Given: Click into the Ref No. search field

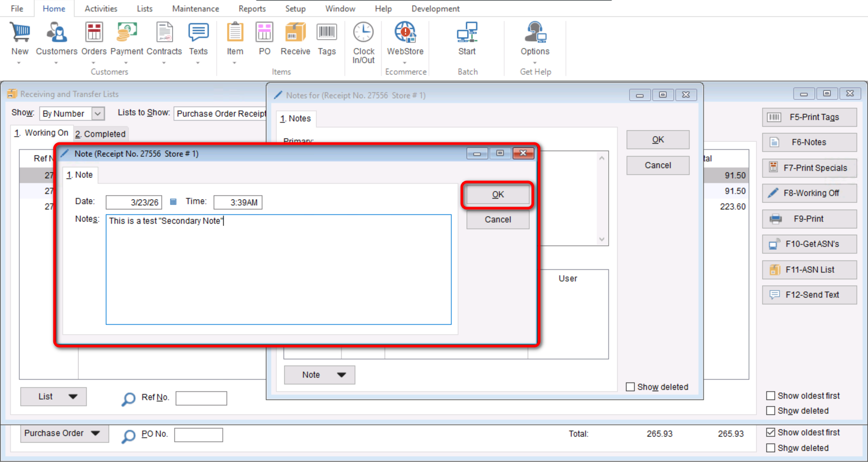Looking at the screenshot, I should coord(201,398).
